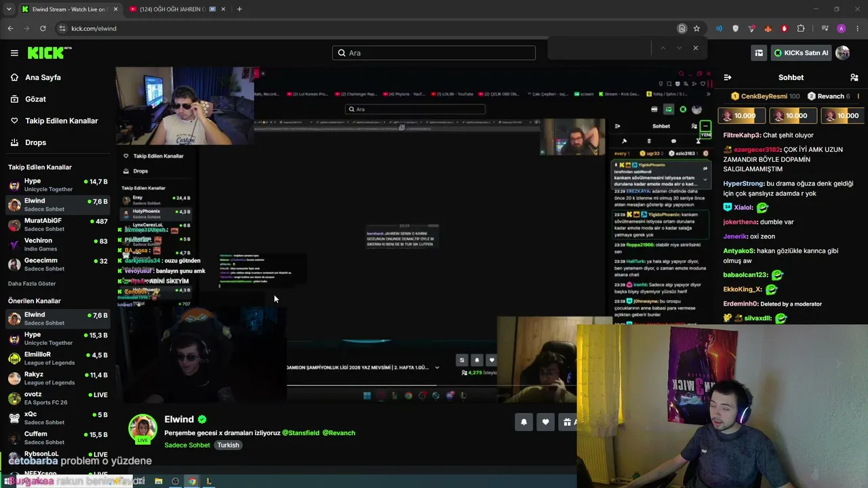Open the Kick user avatar menu

click(x=842, y=53)
